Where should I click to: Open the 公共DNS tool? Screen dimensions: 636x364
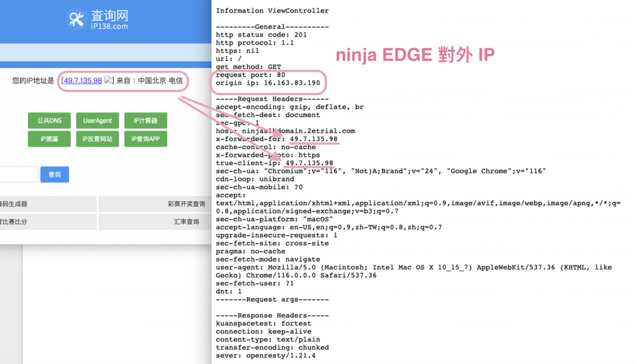49,121
